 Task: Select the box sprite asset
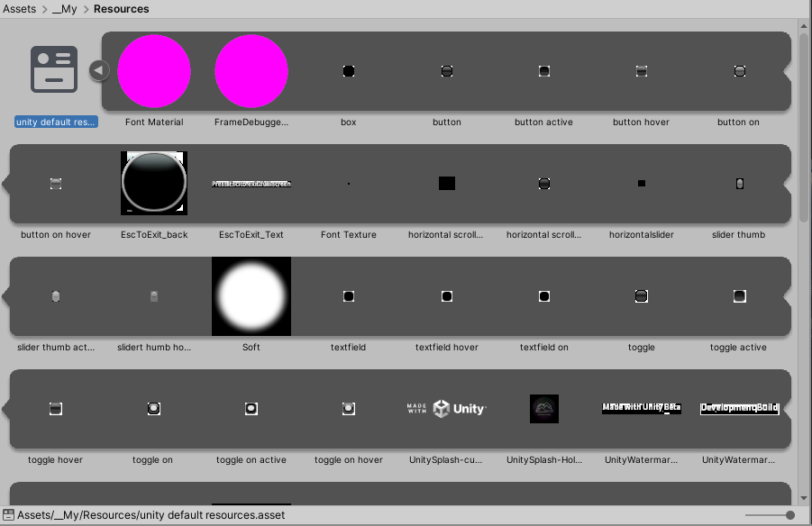(349, 71)
